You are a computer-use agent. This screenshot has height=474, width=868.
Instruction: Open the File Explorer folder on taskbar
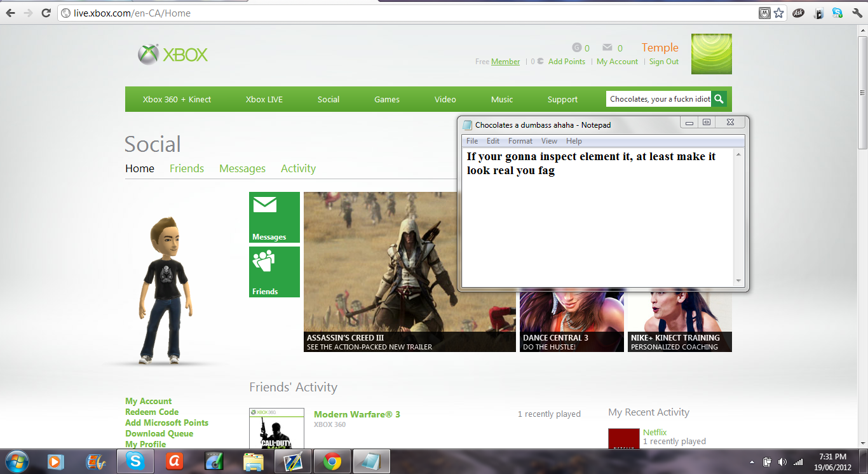click(x=254, y=461)
